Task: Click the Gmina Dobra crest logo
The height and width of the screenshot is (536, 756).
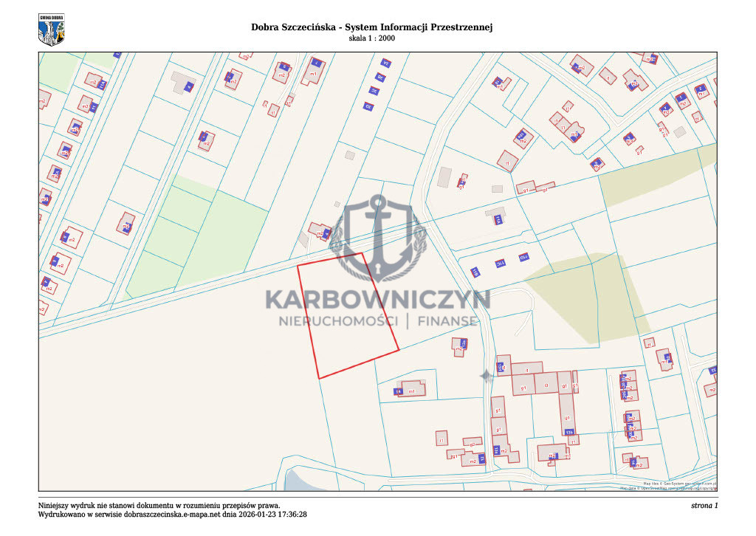Action: coord(51,30)
